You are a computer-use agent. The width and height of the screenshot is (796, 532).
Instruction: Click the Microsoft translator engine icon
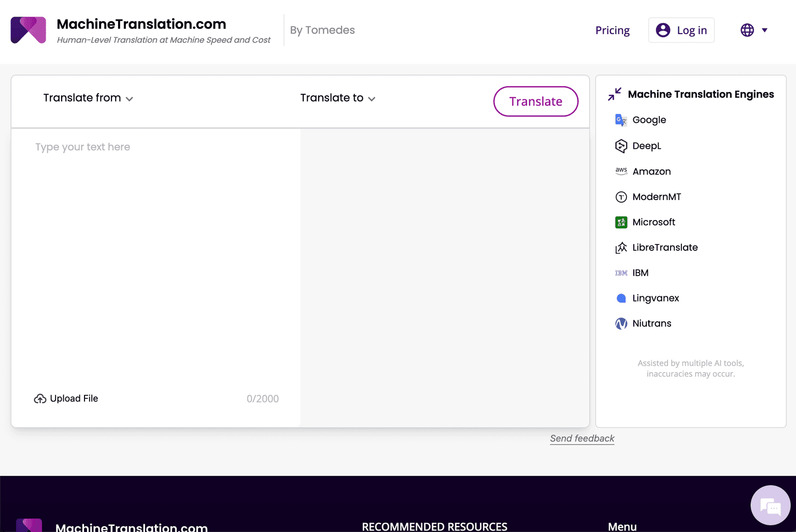pos(621,222)
